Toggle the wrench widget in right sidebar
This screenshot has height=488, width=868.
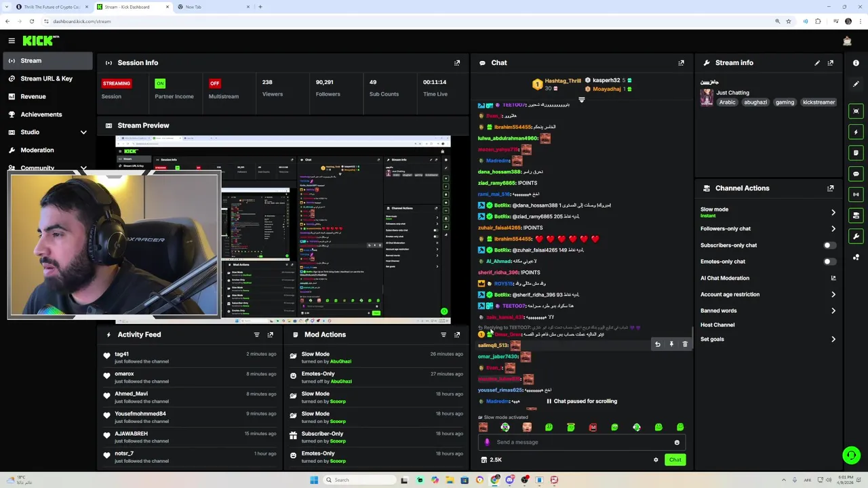click(856, 237)
